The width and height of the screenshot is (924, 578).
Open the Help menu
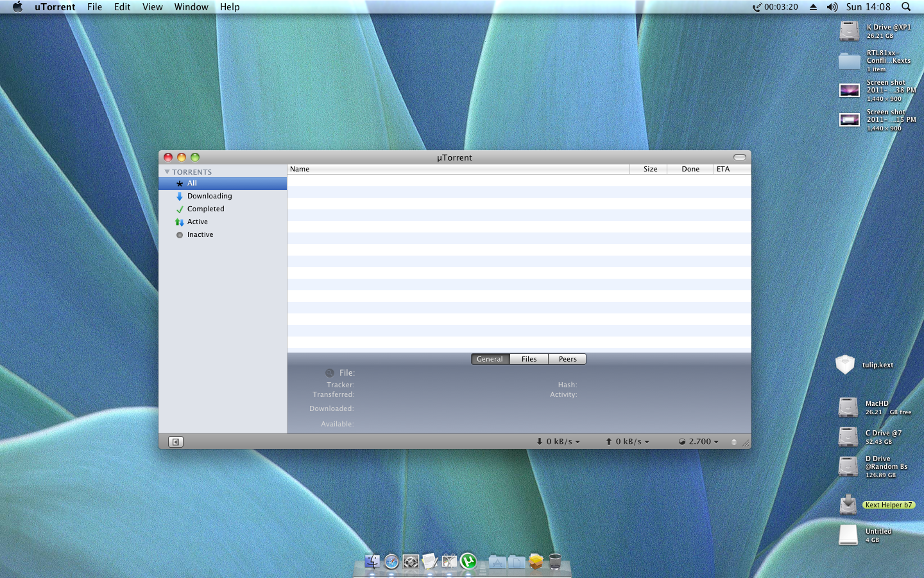pyautogui.click(x=230, y=7)
